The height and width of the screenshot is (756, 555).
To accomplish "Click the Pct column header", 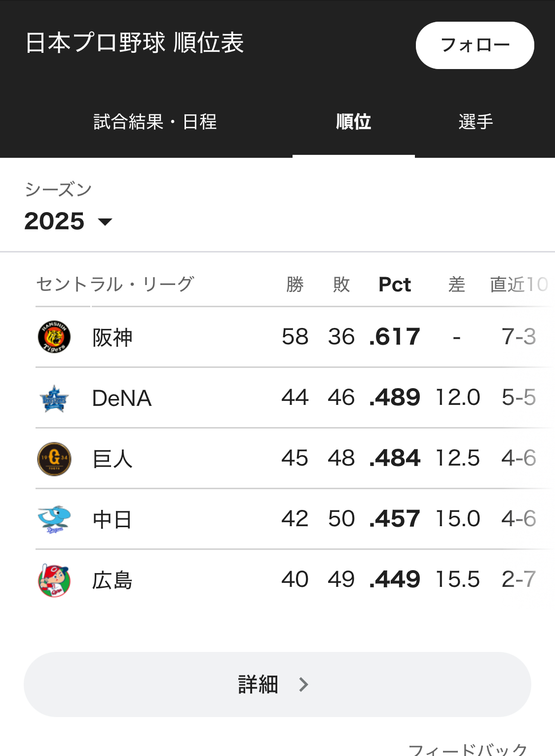I will coord(395,285).
